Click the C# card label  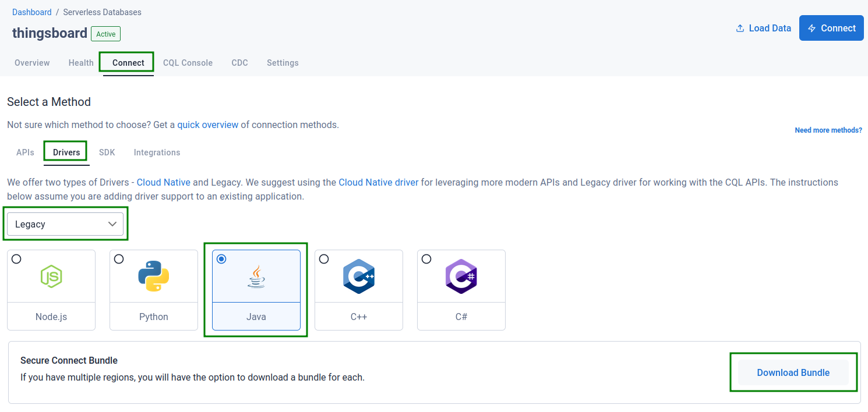[x=461, y=317]
